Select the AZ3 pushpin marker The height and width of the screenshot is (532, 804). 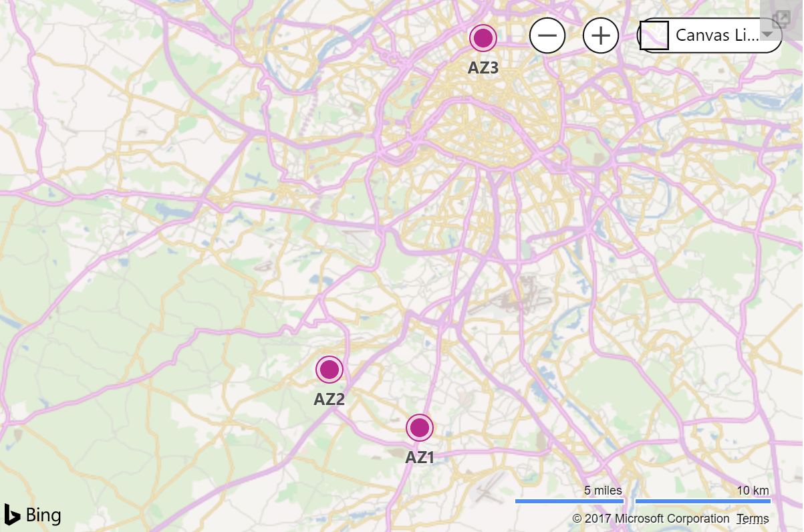[x=483, y=38]
